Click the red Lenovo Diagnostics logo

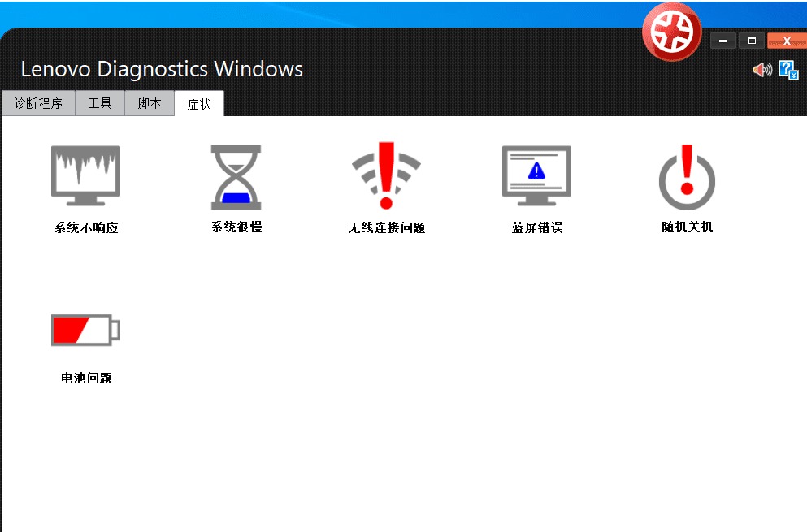pyautogui.click(x=671, y=32)
